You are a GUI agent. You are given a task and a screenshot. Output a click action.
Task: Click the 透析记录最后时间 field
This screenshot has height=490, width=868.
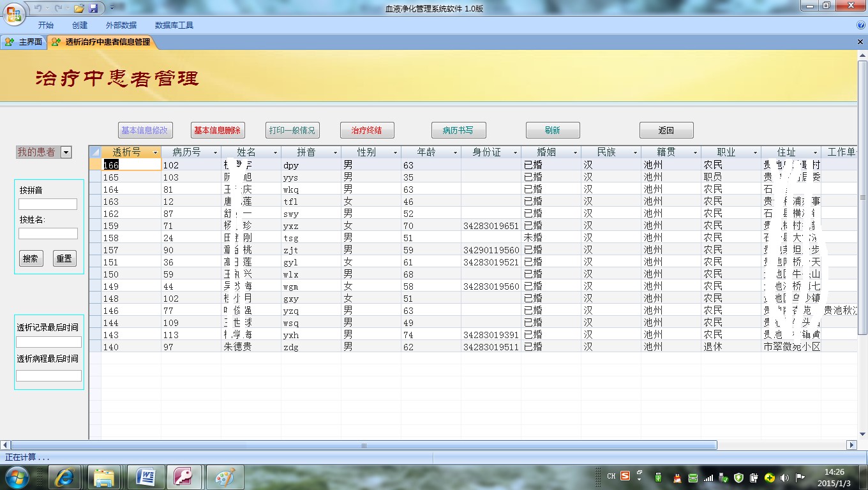click(49, 343)
